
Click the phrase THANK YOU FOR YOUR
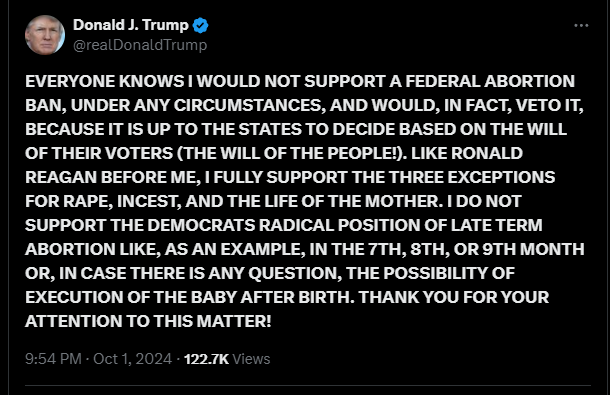pyautogui.click(x=454, y=297)
